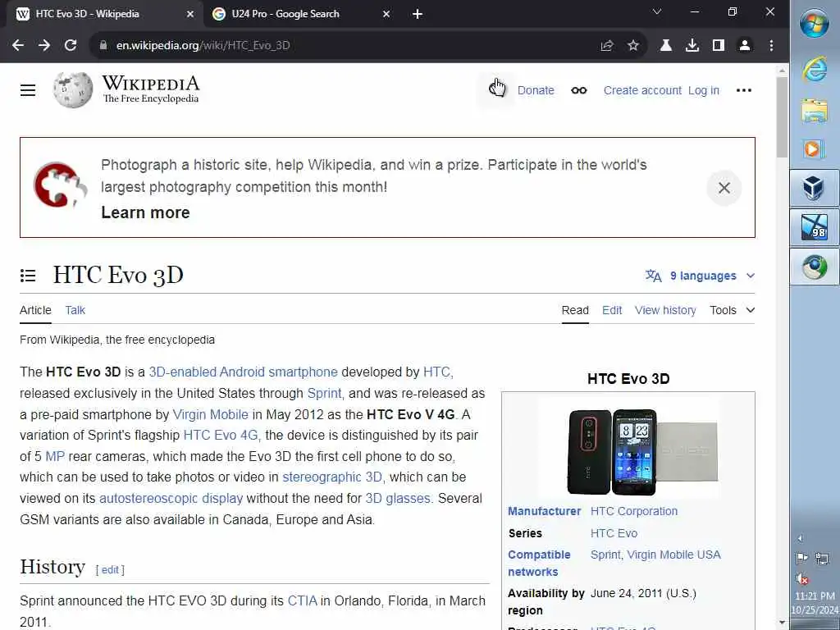This screenshot has height=630, width=840.
Task: Open the 3D glasses link
Action: pyautogui.click(x=398, y=498)
